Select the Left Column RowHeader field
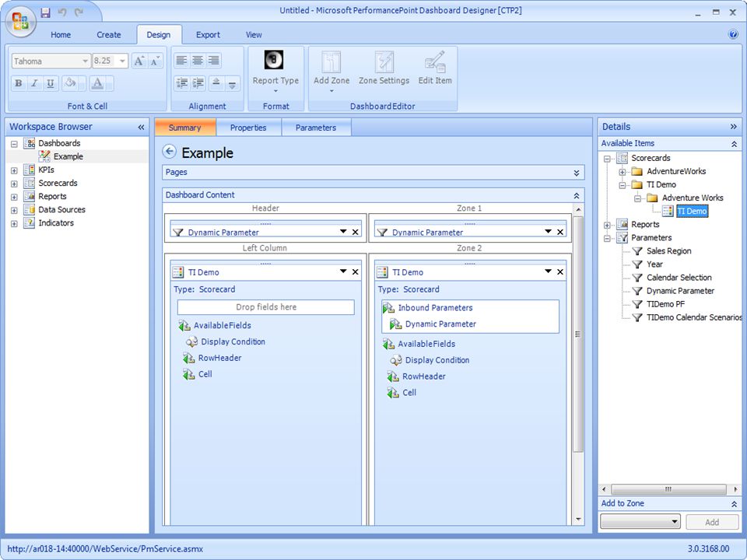Viewport: 747px width, 560px height. point(219,358)
